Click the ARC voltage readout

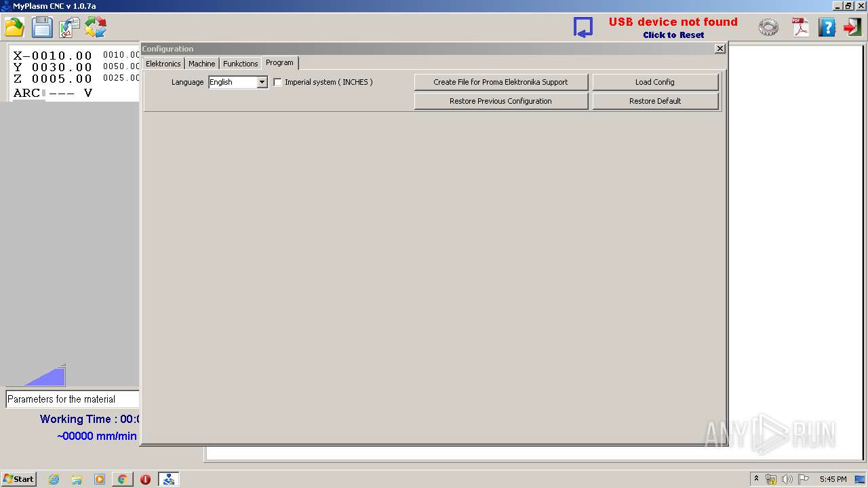point(53,93)
